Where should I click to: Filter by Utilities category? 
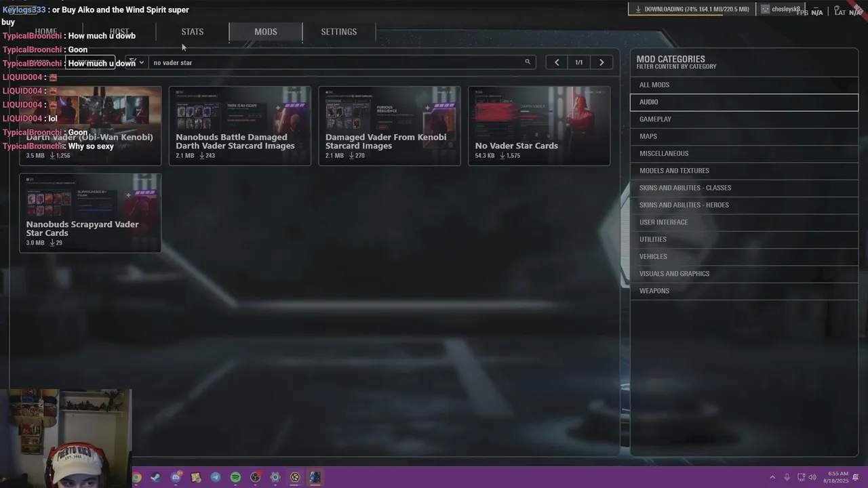click(x=744, y=239)
